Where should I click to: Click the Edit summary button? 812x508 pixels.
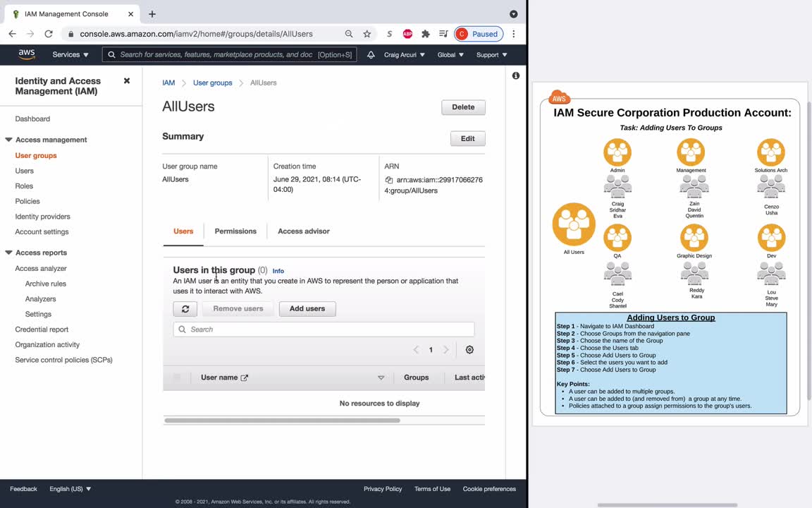tap(467, 138)
